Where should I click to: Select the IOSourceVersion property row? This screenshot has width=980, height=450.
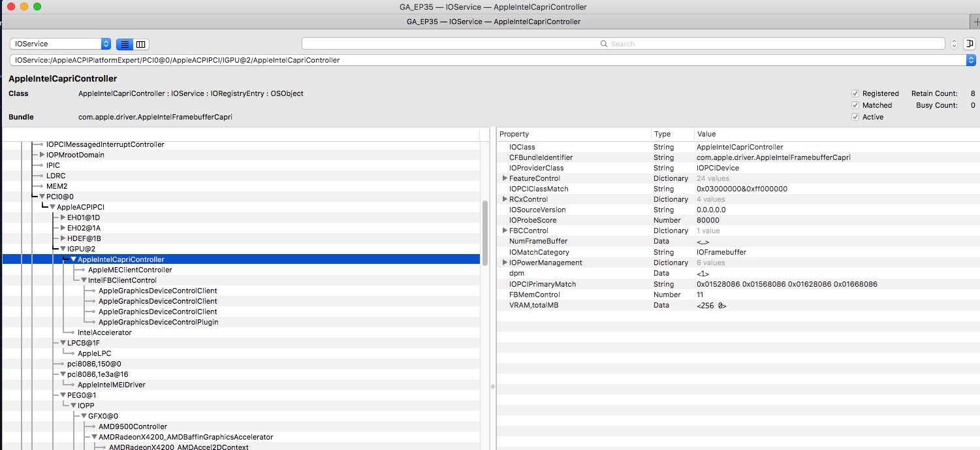[x=738, y=210]
